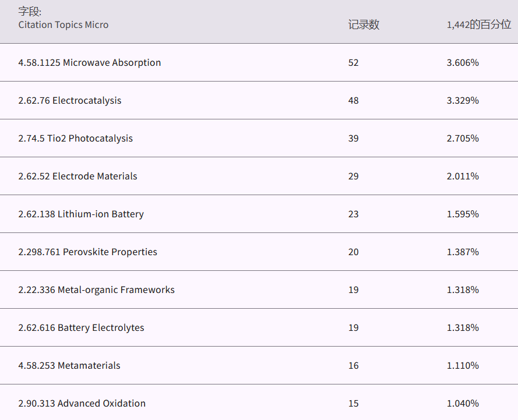
Task: Select the 2.62.616 Battery Electrolytes topic
Action: coord(81,327)
